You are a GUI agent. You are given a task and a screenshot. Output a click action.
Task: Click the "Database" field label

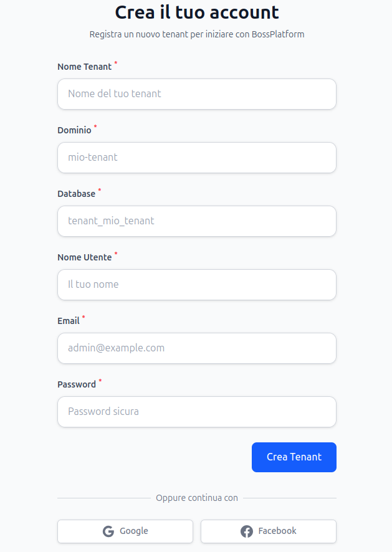pyautogui.click(x=77, y=194)
